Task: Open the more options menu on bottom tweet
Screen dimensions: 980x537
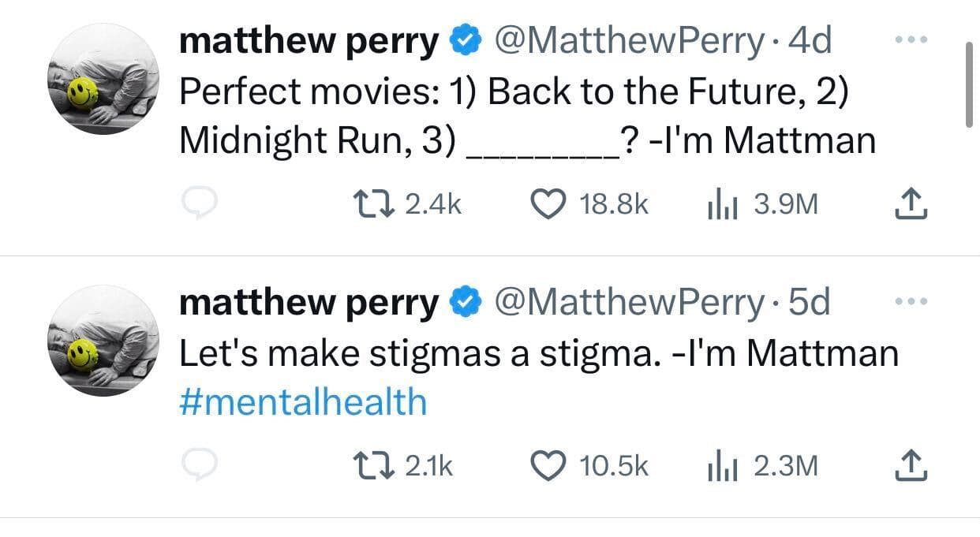Action: click(911, 300)
